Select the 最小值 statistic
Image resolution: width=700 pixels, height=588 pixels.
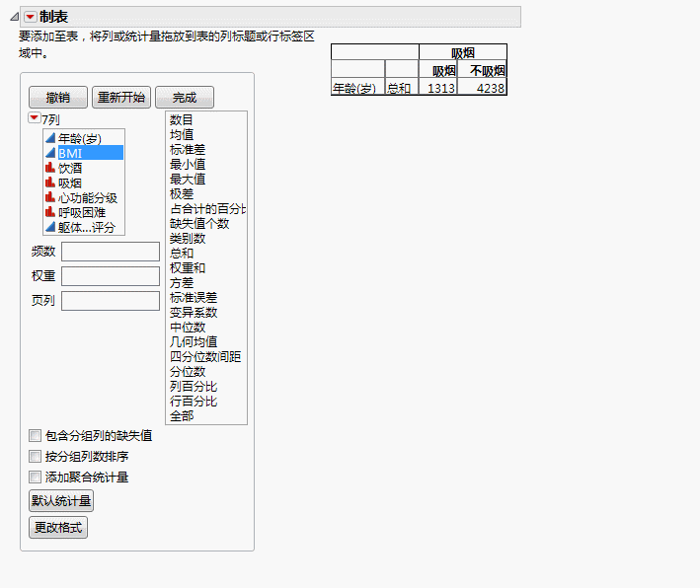[188, 164]
